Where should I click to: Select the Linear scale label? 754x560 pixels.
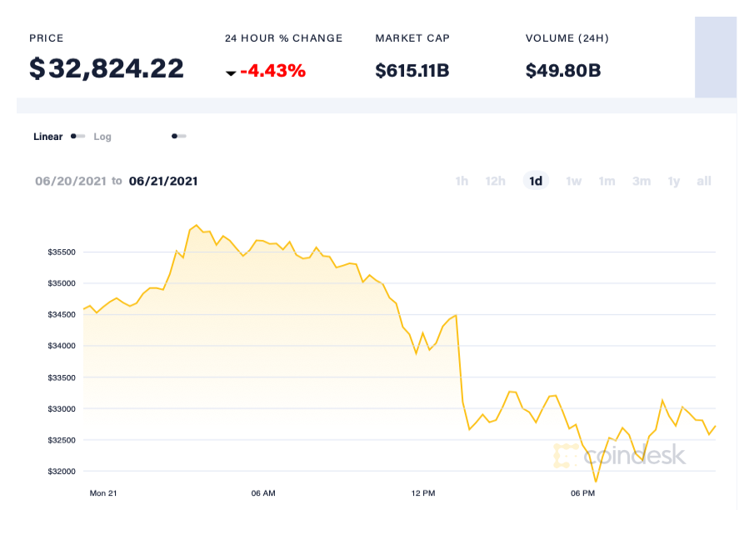(47, 137)
